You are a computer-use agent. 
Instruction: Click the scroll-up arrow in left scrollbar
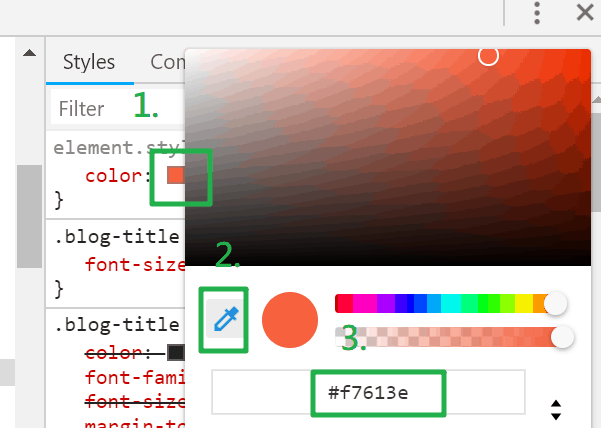coord(29,53)
